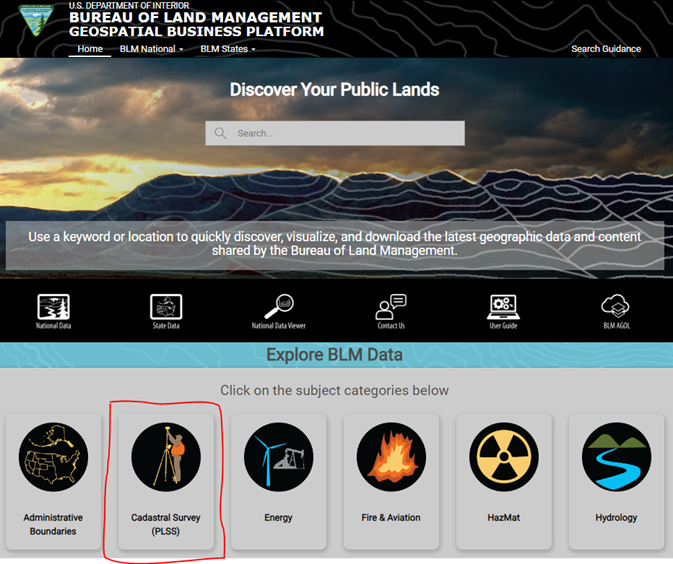Click the Explore BLM Data heading

pos(334,355)
